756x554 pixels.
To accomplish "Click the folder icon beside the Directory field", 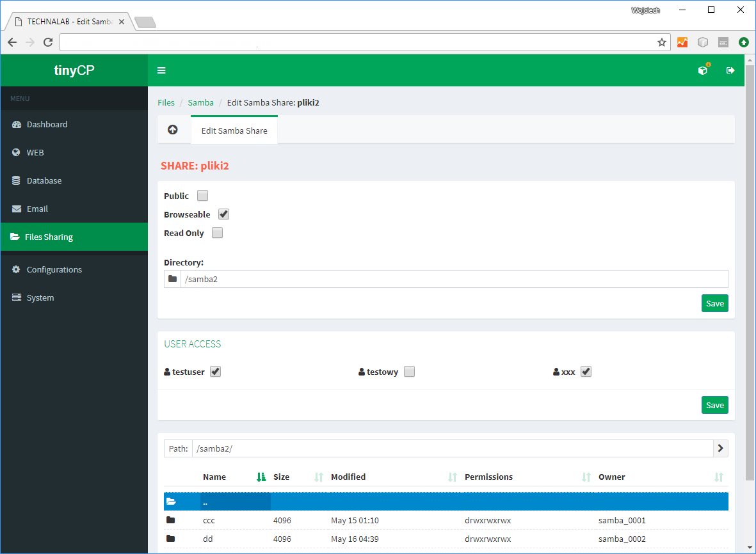I will [173, 279].
